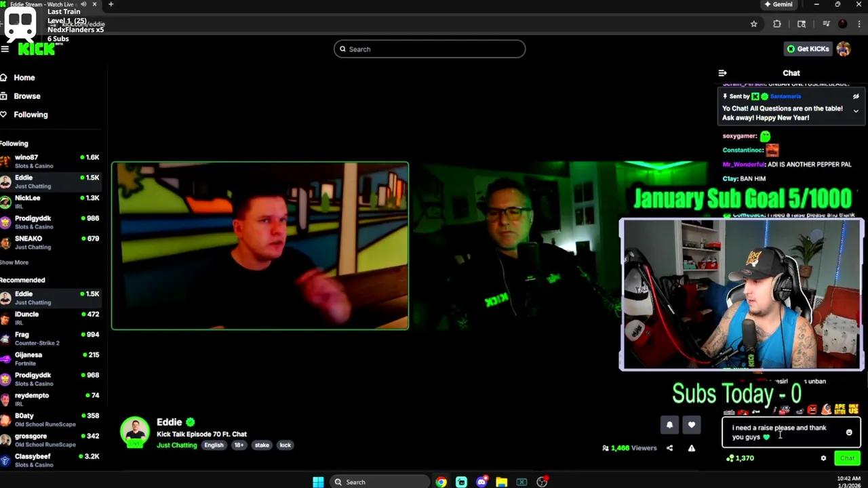This screenshot has width=868, height=488.
Task: Click the Kick logo
Action: tap(37, 49)
